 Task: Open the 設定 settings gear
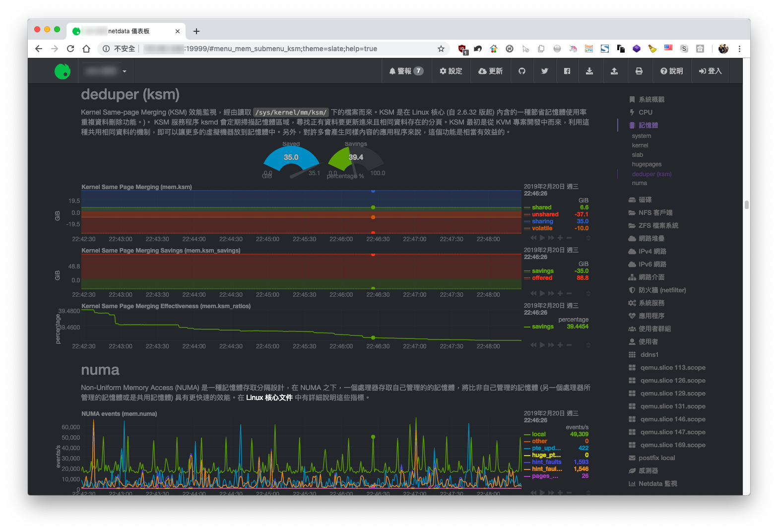[x=451, y=71]
